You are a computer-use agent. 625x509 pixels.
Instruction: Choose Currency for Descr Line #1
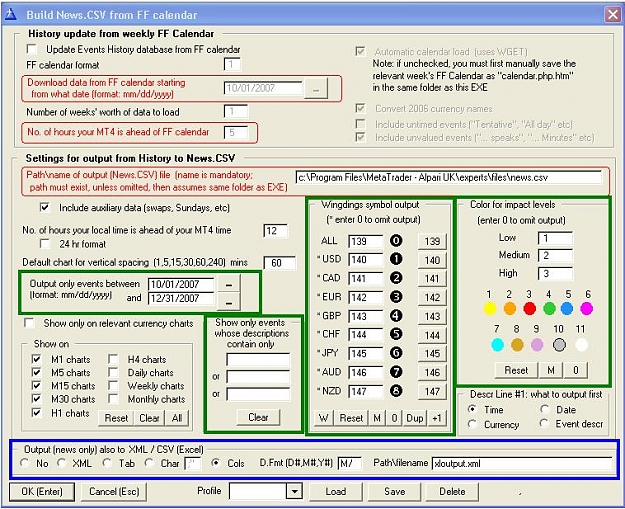(x=473, y=424)
